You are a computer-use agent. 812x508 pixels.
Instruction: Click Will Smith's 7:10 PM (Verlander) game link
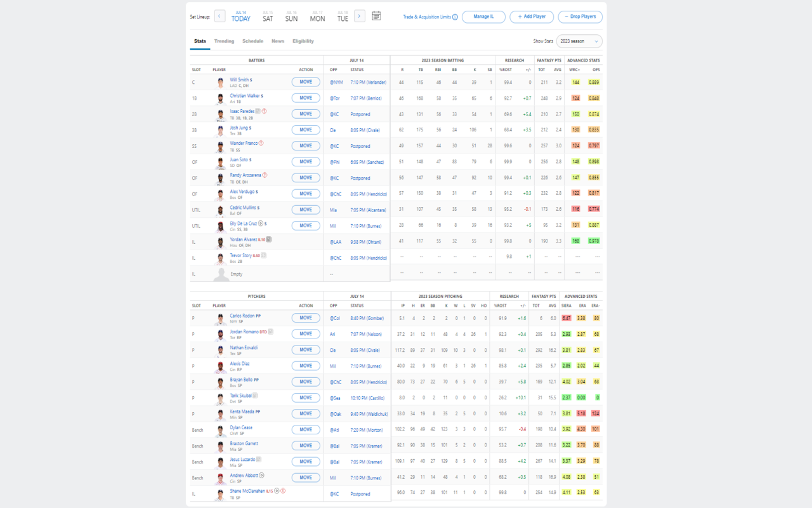369,83
